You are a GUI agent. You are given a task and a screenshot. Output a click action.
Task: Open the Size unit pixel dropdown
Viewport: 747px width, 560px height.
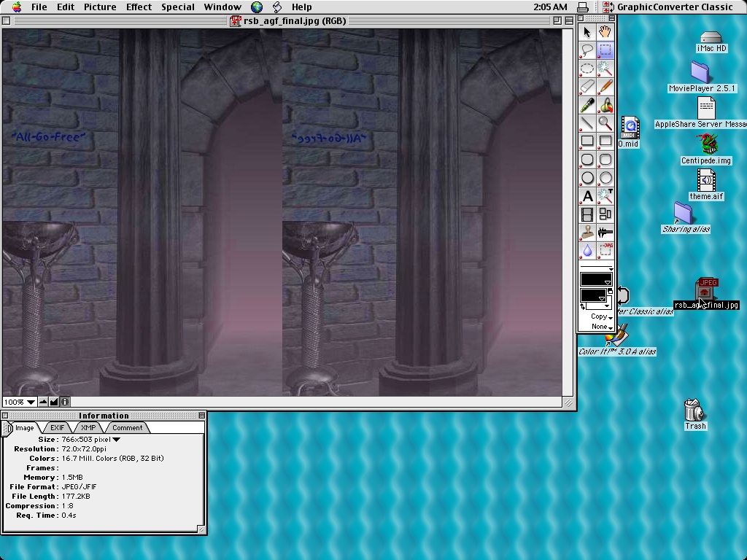[117, 440]
